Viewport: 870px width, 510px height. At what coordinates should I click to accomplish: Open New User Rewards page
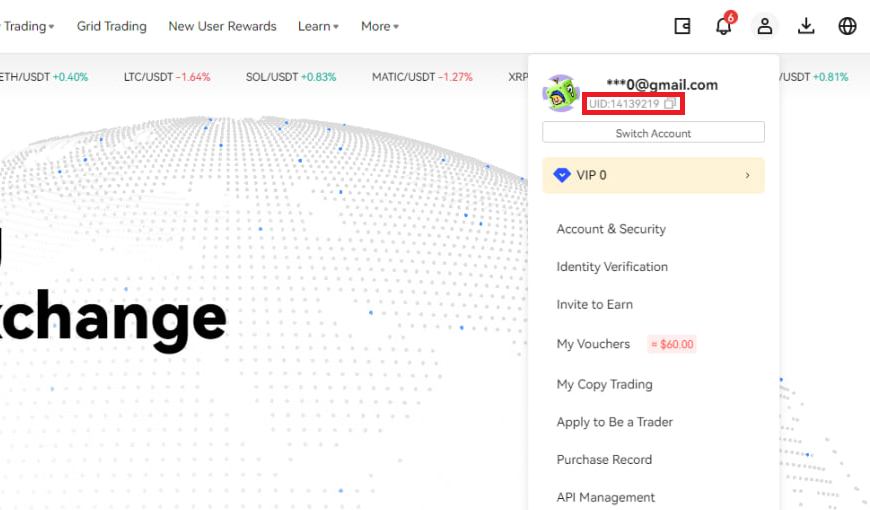pos(222,26)
